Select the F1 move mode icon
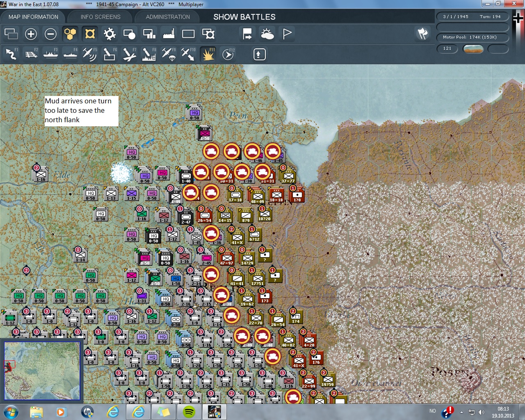525x420 pixels. coord(11,54)
